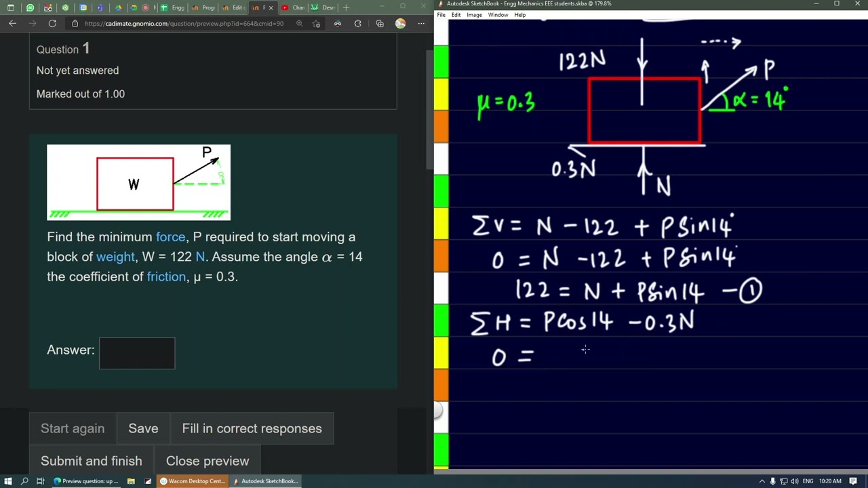Open browser settings and more menu
This screenshot has height=488, width=868.
click(x=421, y=24)
